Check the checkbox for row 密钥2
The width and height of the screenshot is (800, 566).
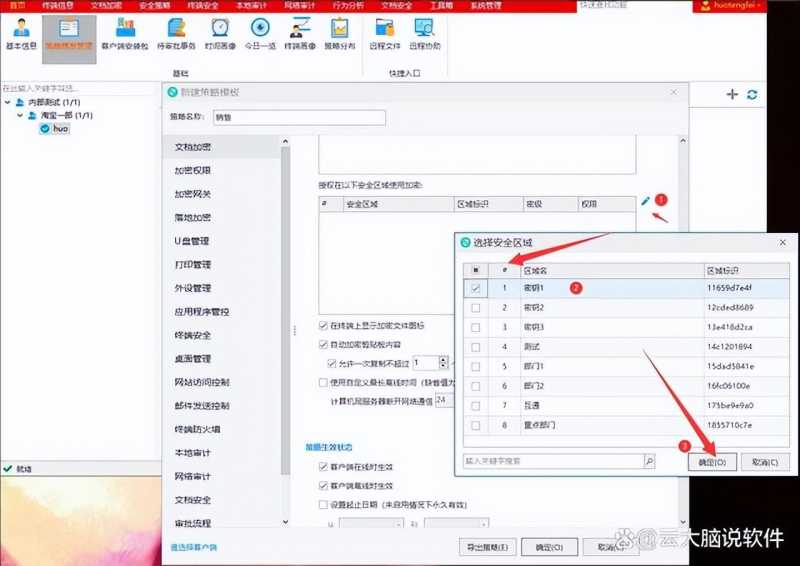pos(476,308)
